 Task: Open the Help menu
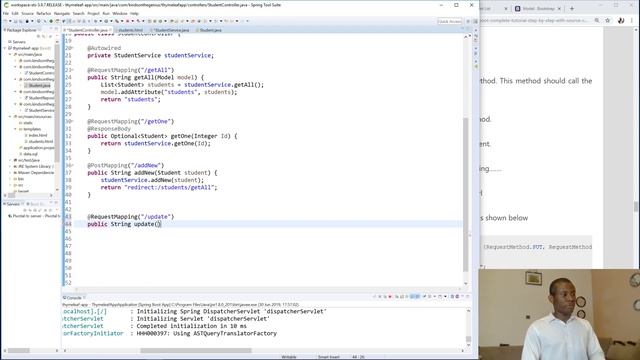point(134,13)
